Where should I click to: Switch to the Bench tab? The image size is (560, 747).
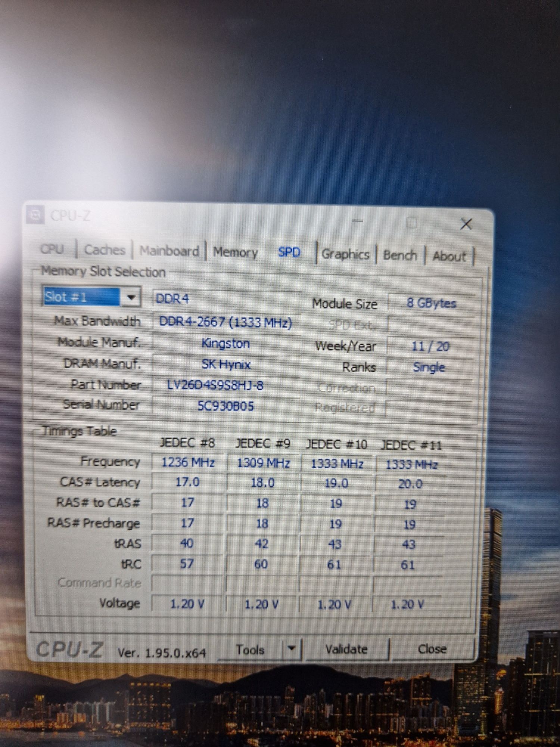click(x=400, y=255)
